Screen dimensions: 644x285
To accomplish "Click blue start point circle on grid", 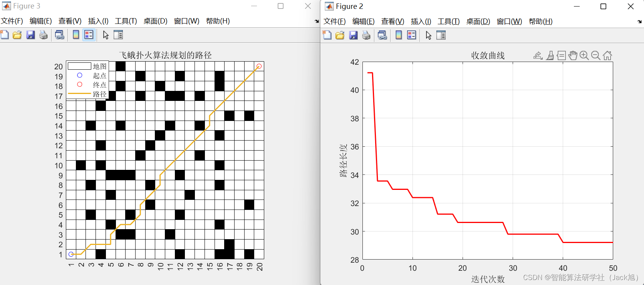I will click(71, 254).
